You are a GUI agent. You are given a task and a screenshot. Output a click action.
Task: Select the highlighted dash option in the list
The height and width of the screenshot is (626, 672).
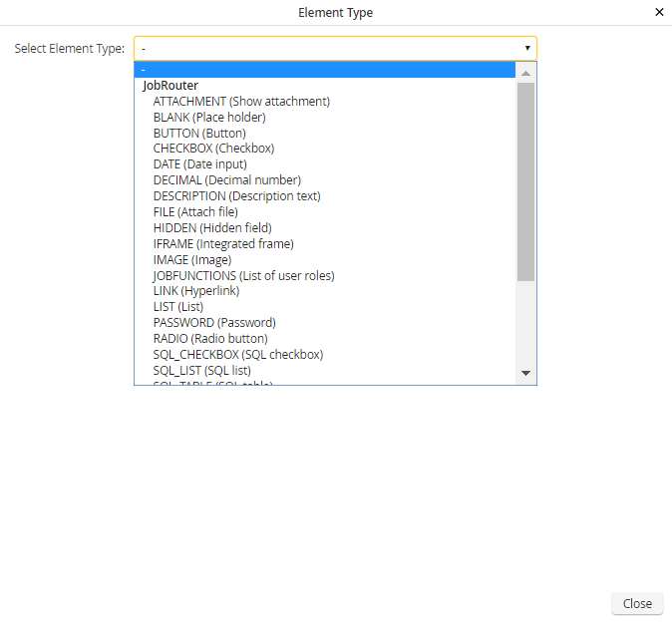324,70
